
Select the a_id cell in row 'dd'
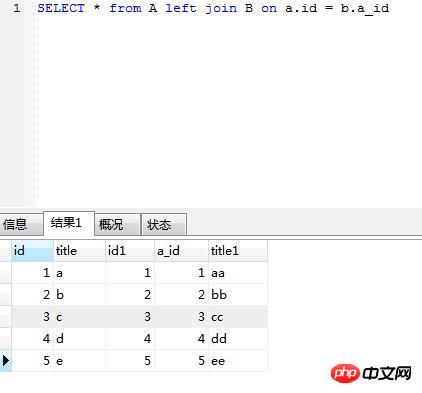tap(181, 339)
